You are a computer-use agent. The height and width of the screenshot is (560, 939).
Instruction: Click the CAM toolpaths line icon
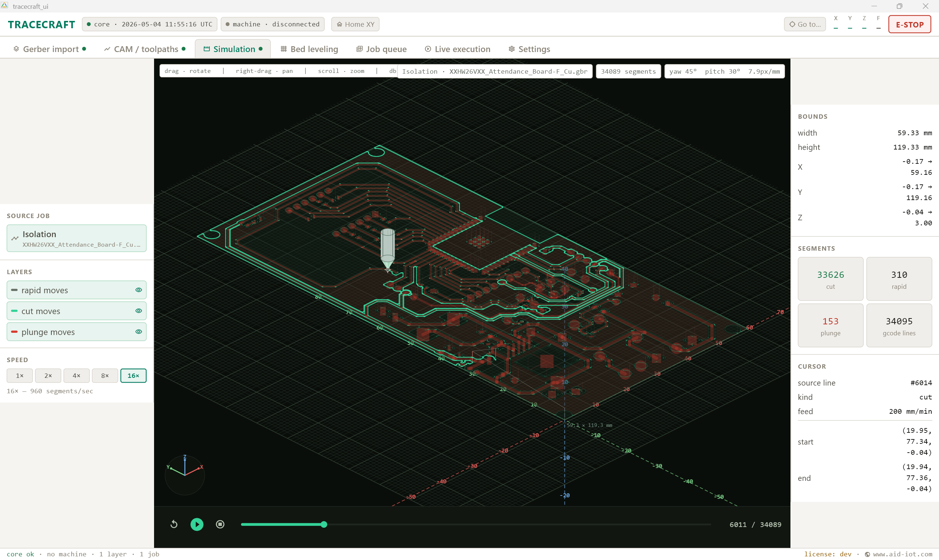(107, 49)
